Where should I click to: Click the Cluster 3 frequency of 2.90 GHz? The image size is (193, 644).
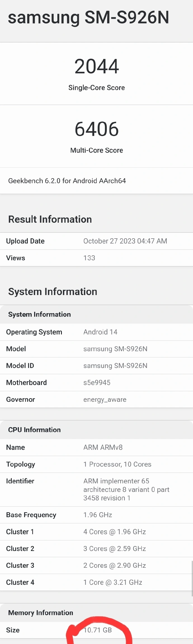pyautogui.click(x=114, y=565)
